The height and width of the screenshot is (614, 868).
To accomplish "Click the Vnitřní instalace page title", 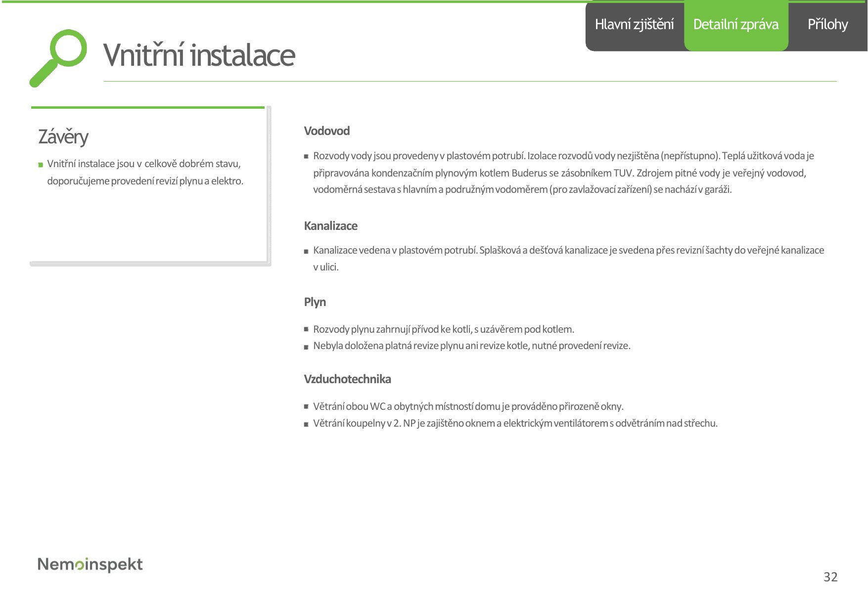I will click(199, 55).
